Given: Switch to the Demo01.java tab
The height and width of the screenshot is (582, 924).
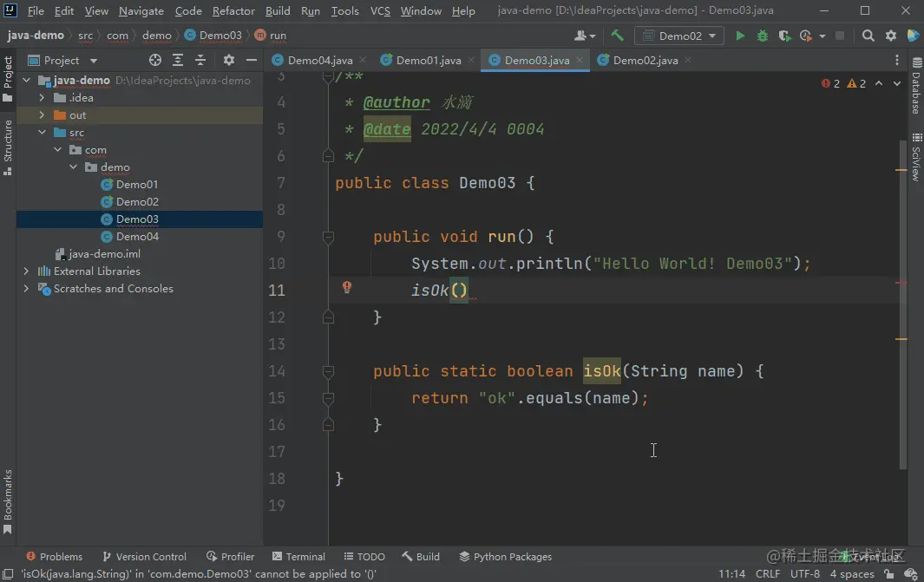Looking at the screenshot, I should 429,60.
